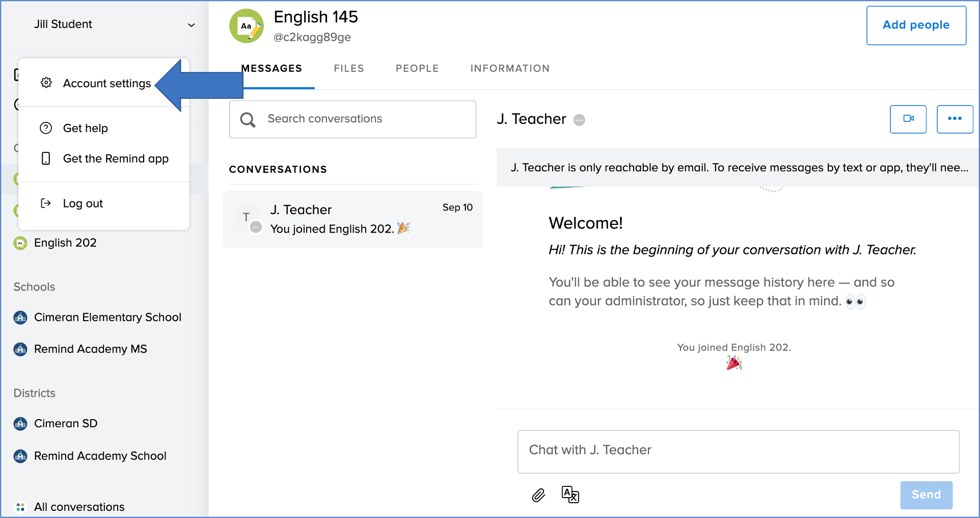Open the Information tab
This screenshot has width=980, height=518.
pos(509,68)
